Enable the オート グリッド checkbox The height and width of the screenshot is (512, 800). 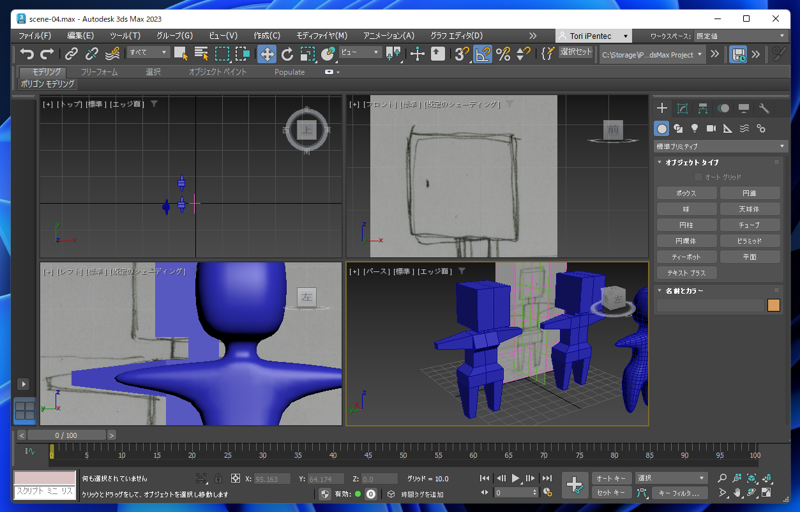[x=698, y=177]
